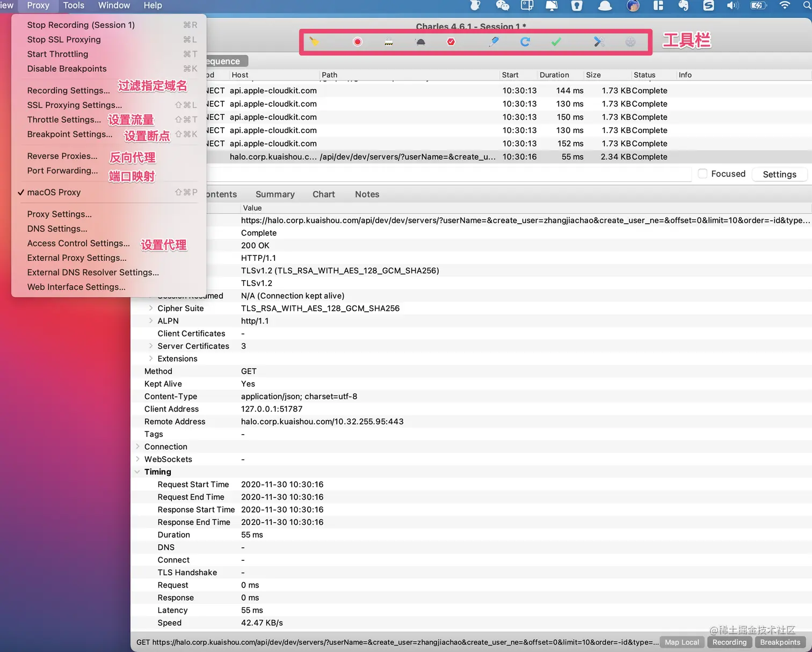The width and height of the screenshot is (812, 652).
Task: Click the red Record button in toolbar
Action: tap(358, 42)
